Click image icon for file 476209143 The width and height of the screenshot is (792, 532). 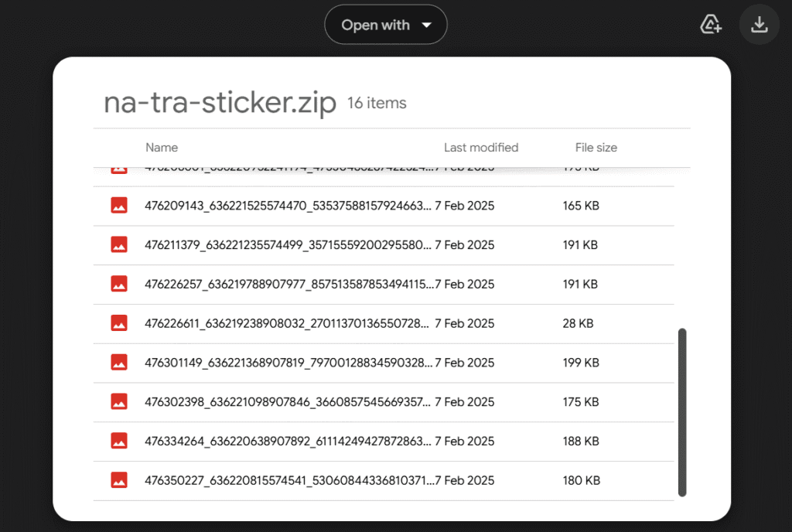119,206
